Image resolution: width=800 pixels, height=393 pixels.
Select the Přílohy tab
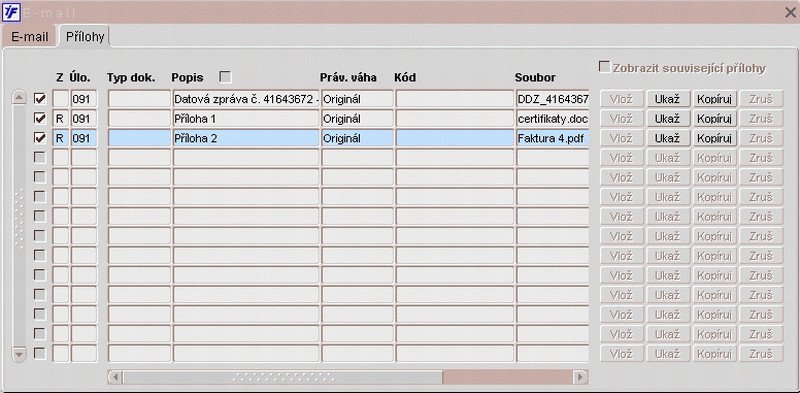pyautogui.click(x=85, y=37)
